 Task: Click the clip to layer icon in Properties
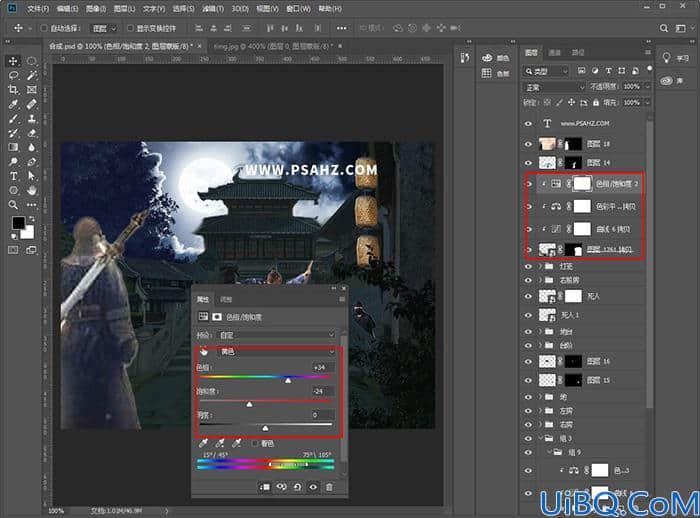coord(265,487)
